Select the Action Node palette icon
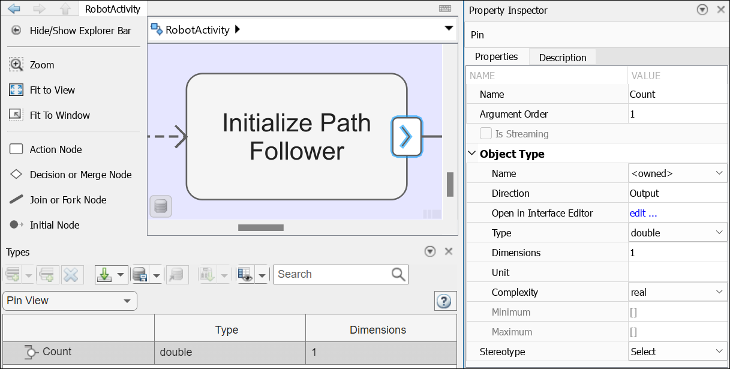Image resolution: width=730 pixels, height=369 pixels. [x=16, y=149]
